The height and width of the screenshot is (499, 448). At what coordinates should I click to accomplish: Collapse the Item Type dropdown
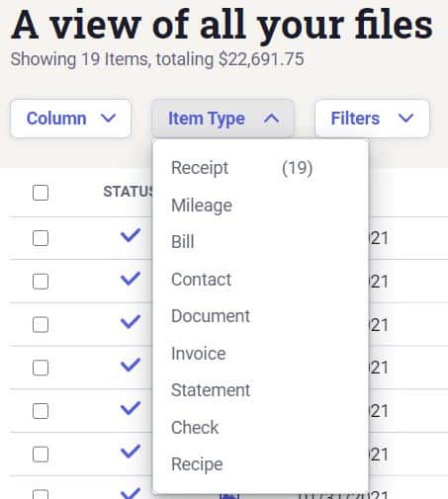pyautogui.click(x=223, y=119)
